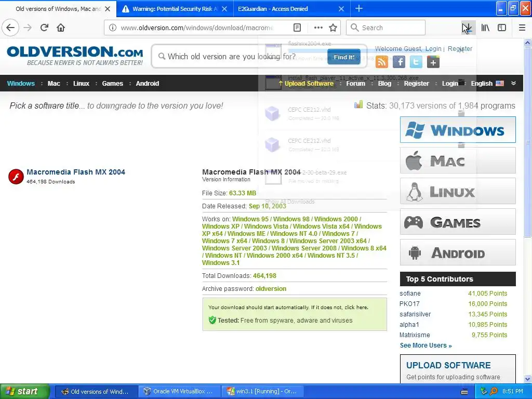Image resolution: width=532 pixels, height=399 pixels.
Task: Click the Google plus share icon
Action: pyautogui.click(x=433, y=62)
